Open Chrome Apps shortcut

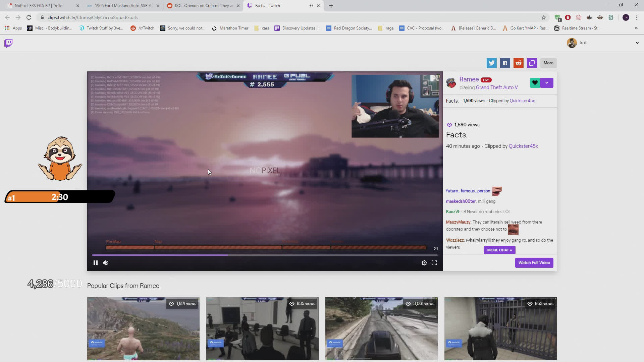(x=13, y=28)
